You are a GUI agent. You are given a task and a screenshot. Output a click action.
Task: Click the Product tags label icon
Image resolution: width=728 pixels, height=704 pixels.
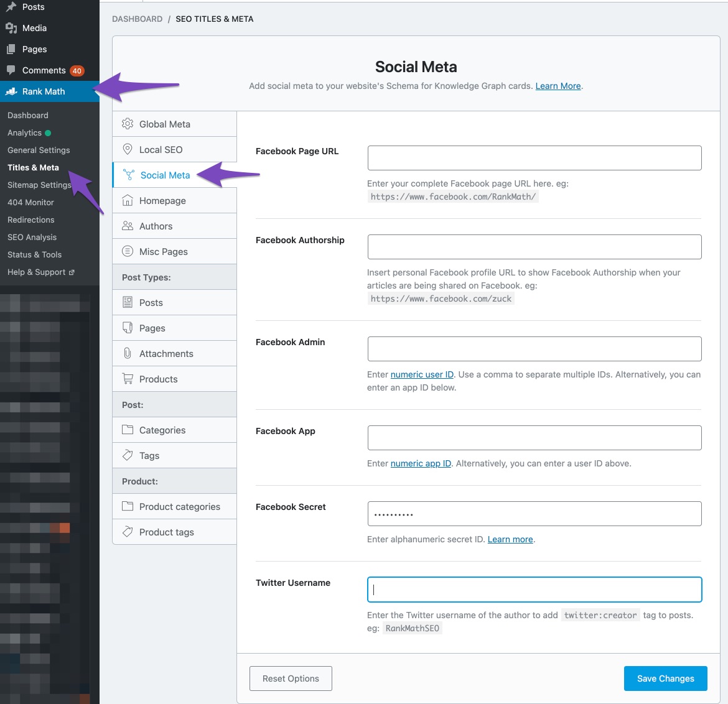(127, 532)
